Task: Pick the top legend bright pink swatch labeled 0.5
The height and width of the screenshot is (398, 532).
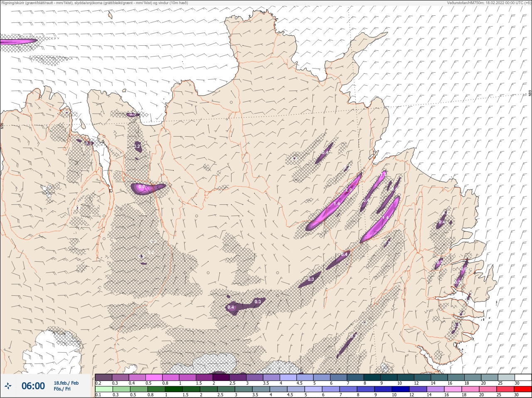Action: (x=154, y=377)
